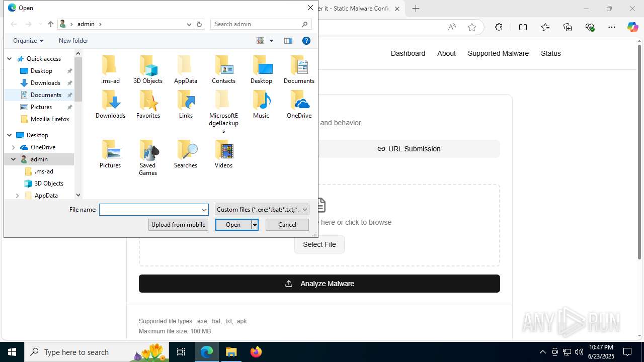Go up one folder level arrow
The height and width of the screenshot is (362, 644).
click(x=50, y=24)
